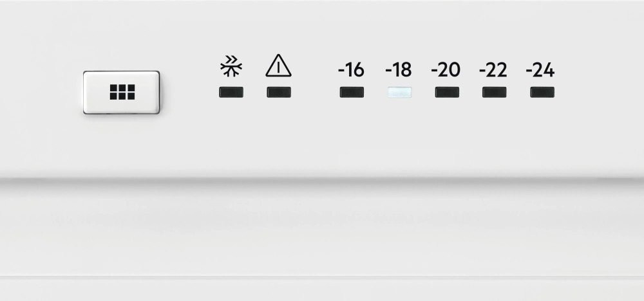Click the thin seam line near the bottom

322,278
